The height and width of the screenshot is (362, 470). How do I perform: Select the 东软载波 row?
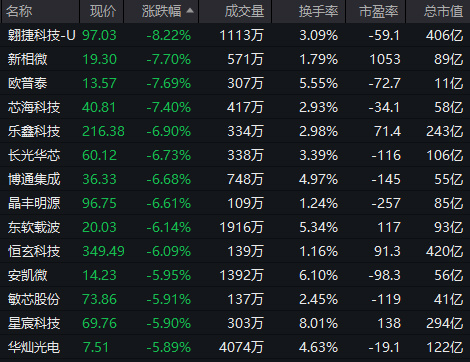(235, 227)
